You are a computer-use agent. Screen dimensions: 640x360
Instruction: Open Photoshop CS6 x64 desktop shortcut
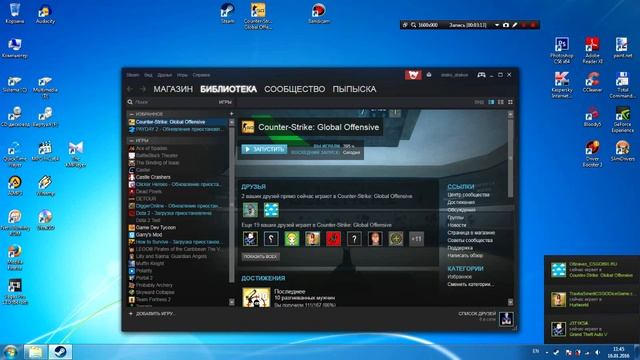562,50
